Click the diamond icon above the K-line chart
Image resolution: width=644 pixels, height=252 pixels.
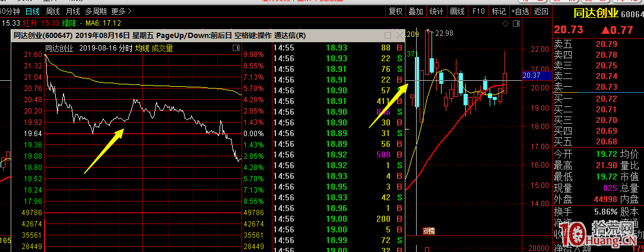pyautogui.click(x=505, y=23)
